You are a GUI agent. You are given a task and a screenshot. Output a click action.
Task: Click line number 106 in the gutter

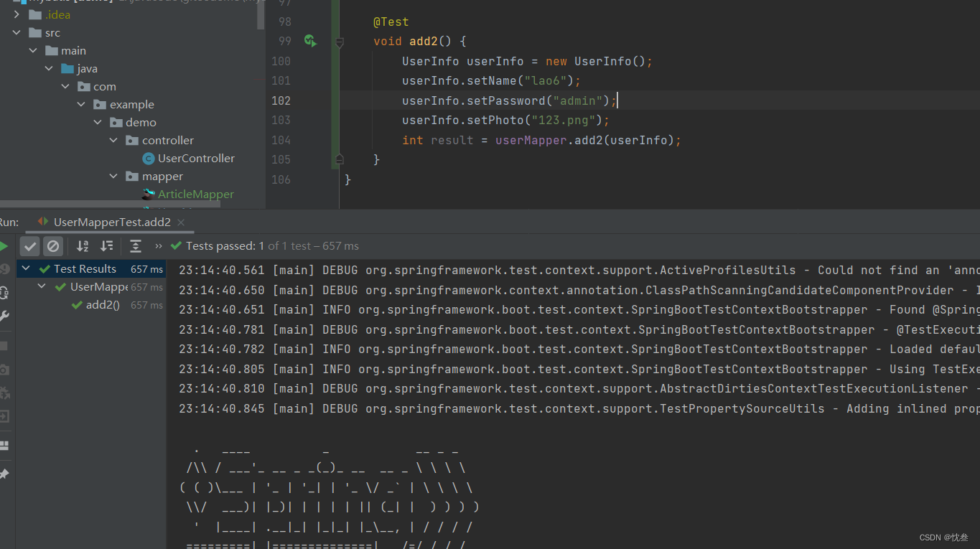click(281, 179)
